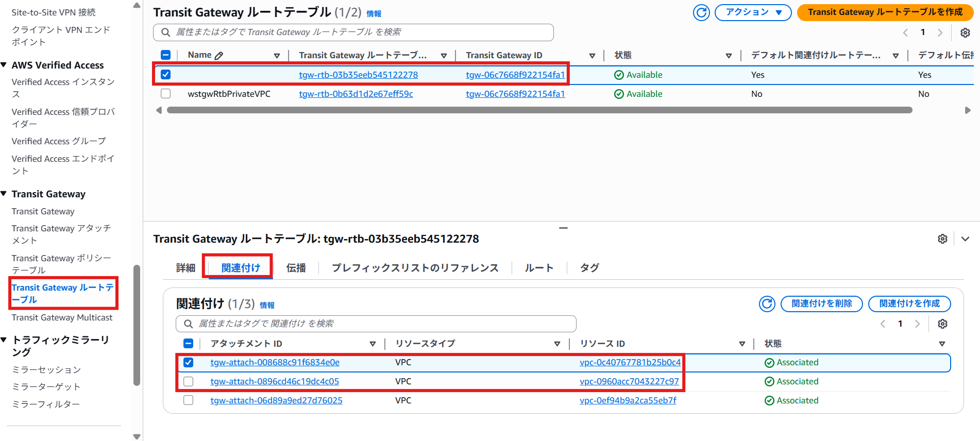
Task: Go to previous page of route tables
Action: click(905, 32)
